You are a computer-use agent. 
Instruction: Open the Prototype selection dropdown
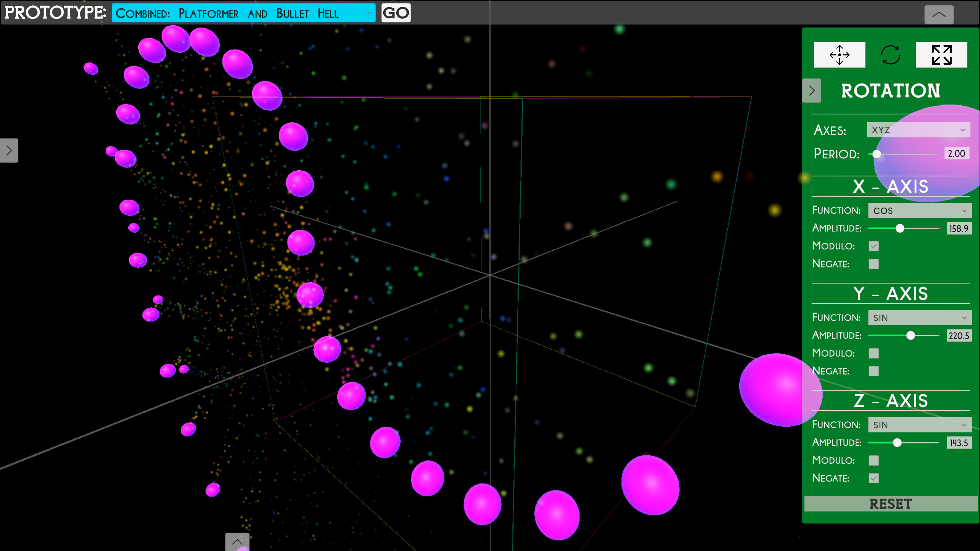[243, 13]
